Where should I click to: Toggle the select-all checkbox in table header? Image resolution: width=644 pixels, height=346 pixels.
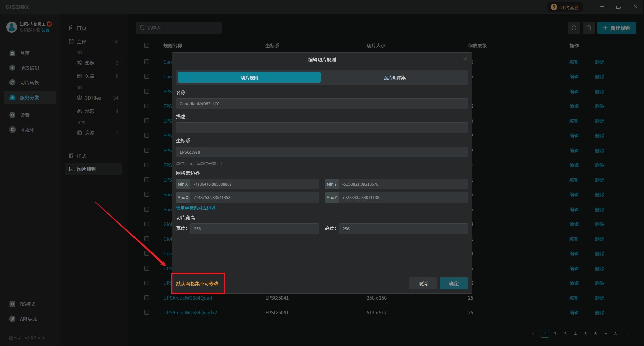click(x=147, y=45)
